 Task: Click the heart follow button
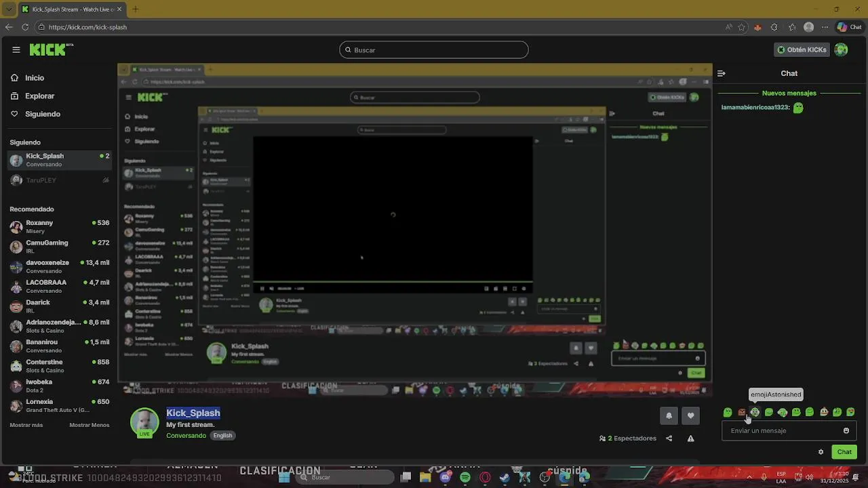tap(690, 415)
